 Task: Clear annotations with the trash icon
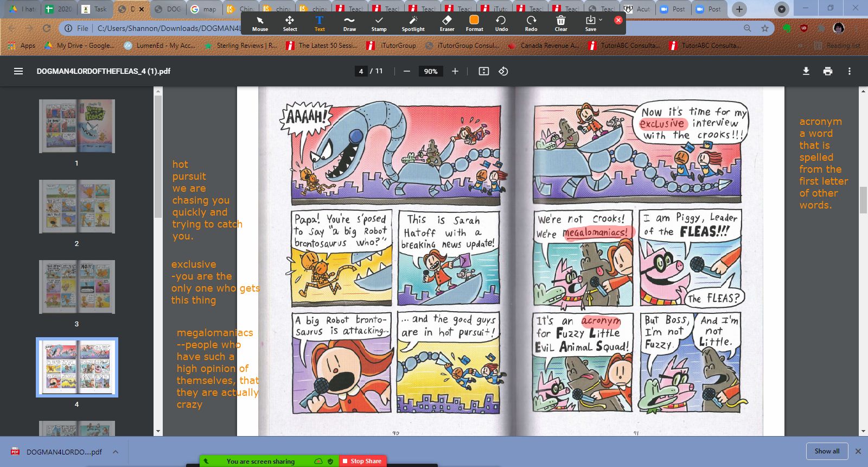(561, 23)
